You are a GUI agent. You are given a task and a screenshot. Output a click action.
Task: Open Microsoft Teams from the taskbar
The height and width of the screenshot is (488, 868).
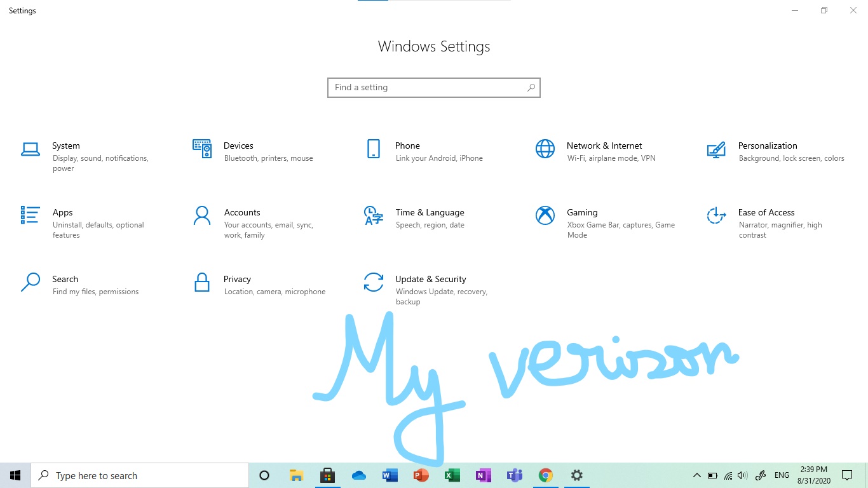click(x=514, y=475)
